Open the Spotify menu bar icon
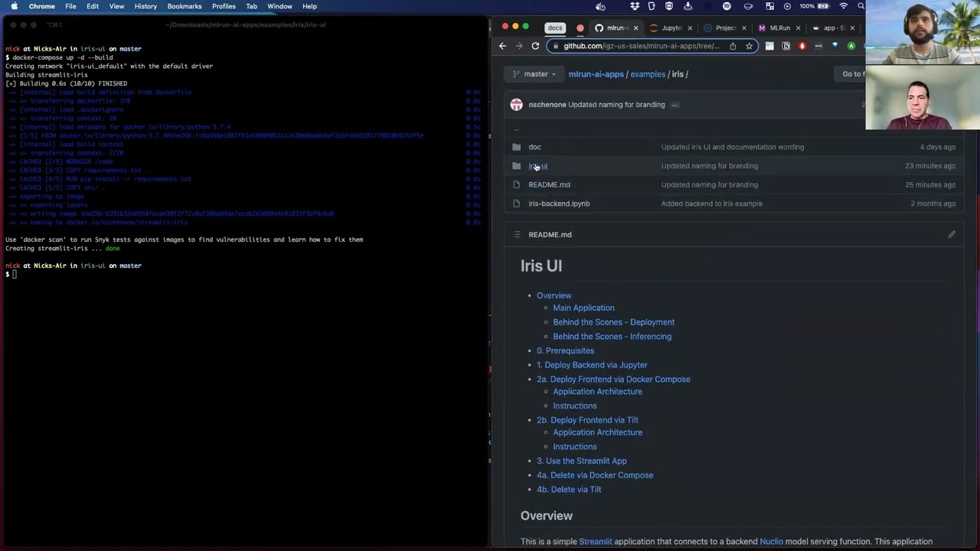 point(727,6)
